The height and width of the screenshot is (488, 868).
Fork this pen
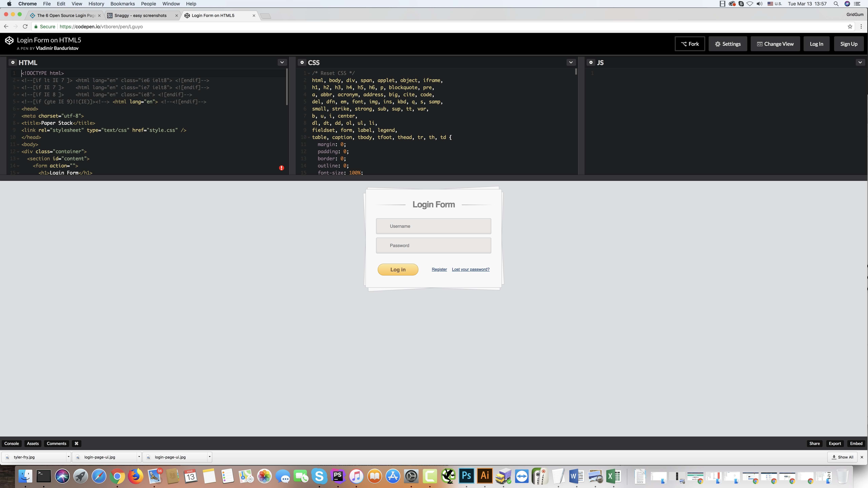click(690, 44)
